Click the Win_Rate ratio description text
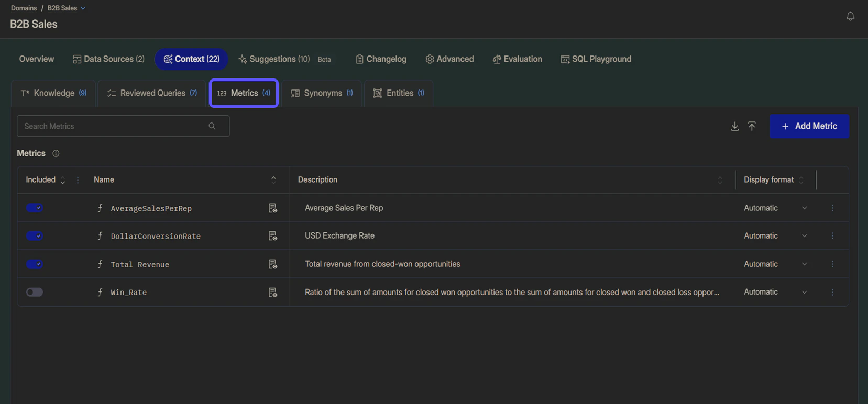Screen dimensions: 868x404 (x=512, y=292)
